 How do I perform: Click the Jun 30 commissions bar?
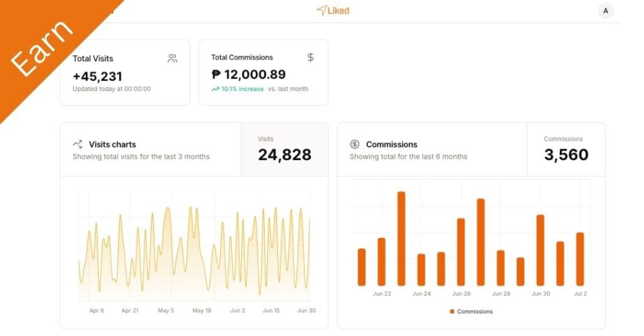coord(540,250)
